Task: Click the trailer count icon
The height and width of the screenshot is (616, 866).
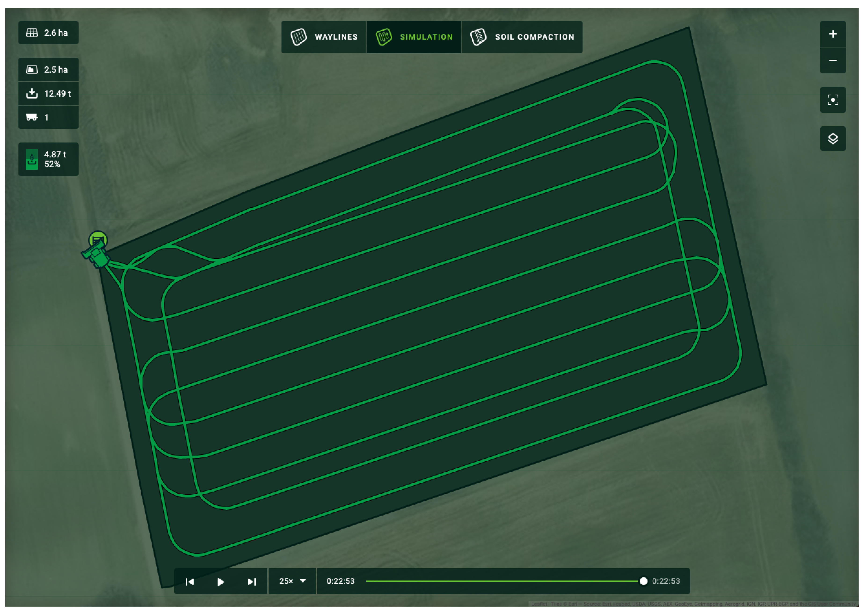Action: (32, 117)
